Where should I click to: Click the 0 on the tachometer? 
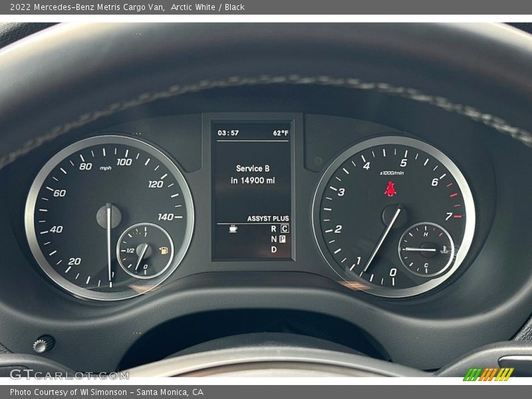click(393, 272)
